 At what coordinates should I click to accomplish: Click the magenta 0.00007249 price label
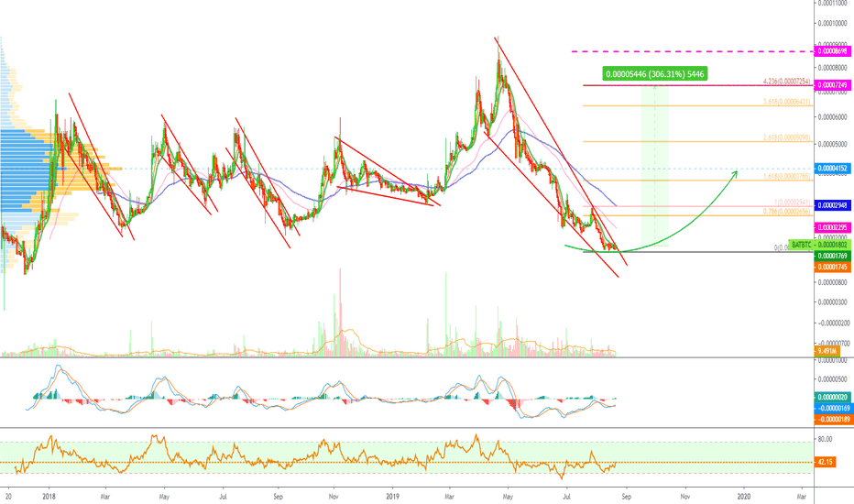pyautogui.click(x=832, y=85)
